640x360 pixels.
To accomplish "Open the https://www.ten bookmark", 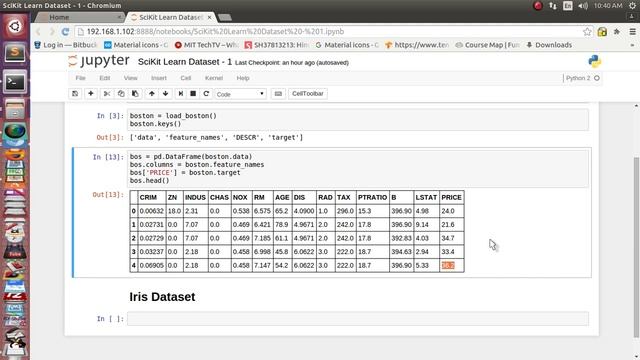I will click(417, 45).
